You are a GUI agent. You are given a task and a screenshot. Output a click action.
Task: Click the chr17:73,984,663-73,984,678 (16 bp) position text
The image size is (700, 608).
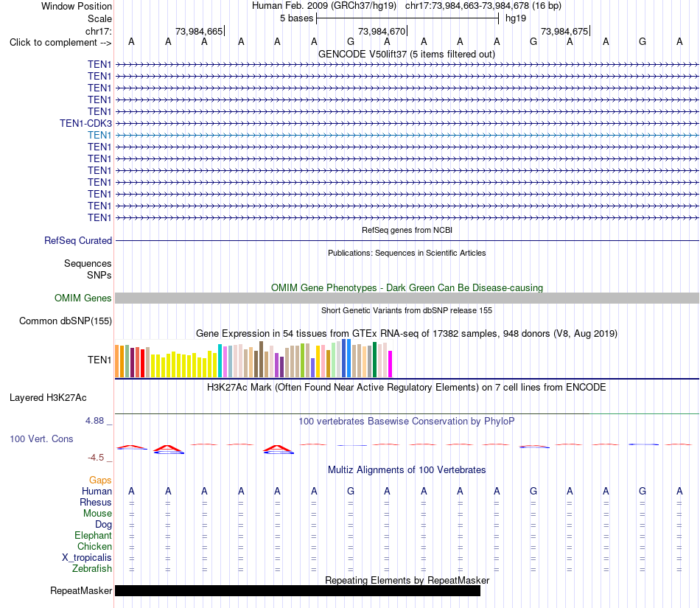pos(483,6)
